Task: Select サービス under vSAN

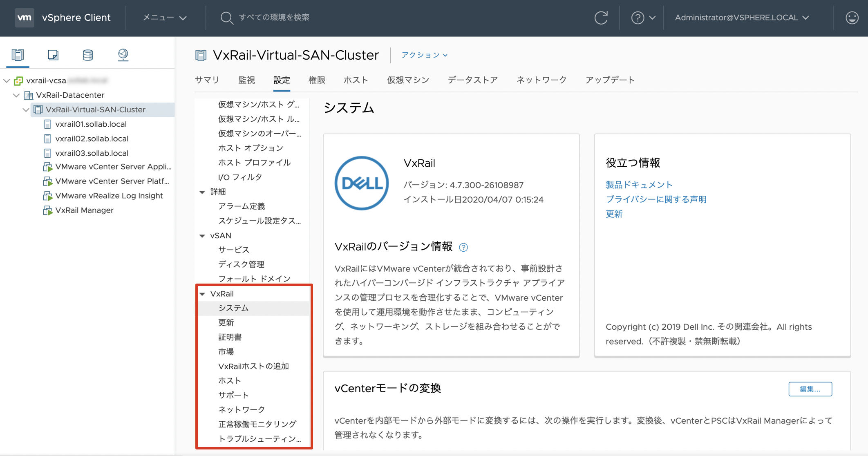Action: [233, 250]
